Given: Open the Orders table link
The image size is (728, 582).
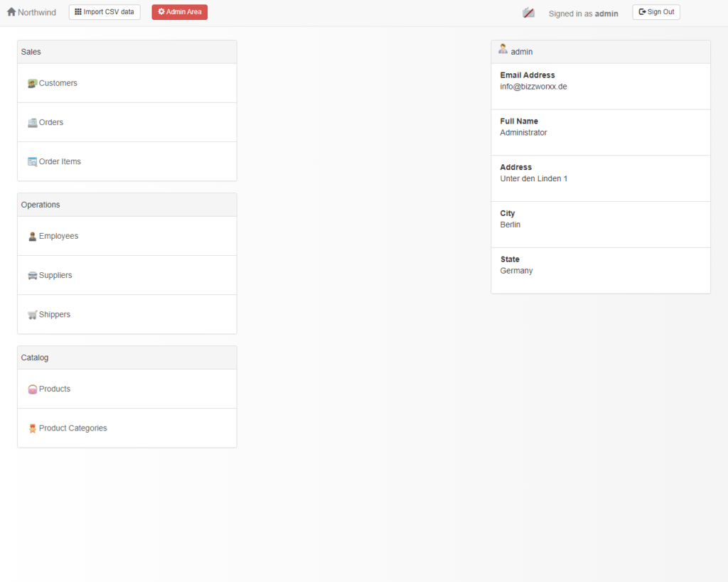Looking at the screenshot, I should pyautogui.click(x=51, y=122).
